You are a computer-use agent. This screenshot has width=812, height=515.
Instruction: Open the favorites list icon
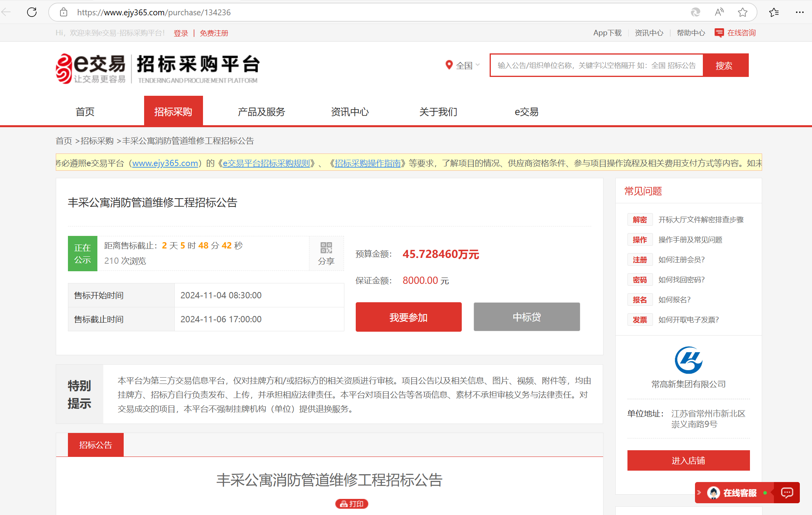pos(774,12)
